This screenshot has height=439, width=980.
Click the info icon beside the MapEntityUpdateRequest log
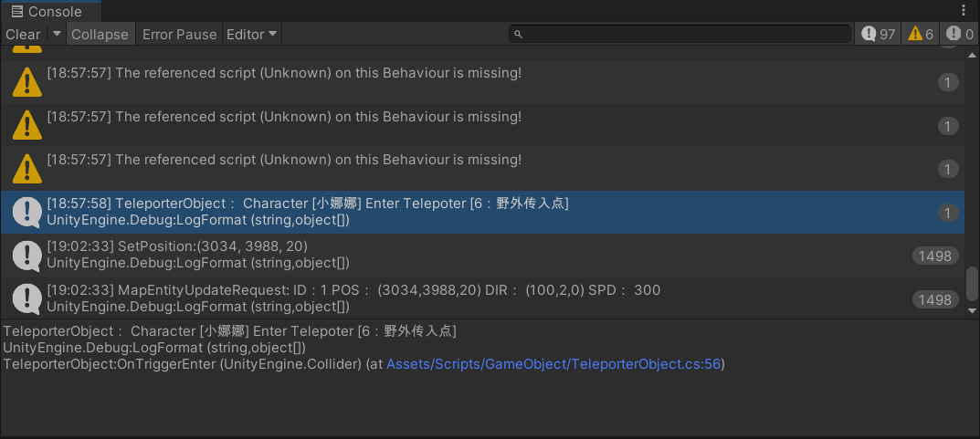[x=27, y=298]
